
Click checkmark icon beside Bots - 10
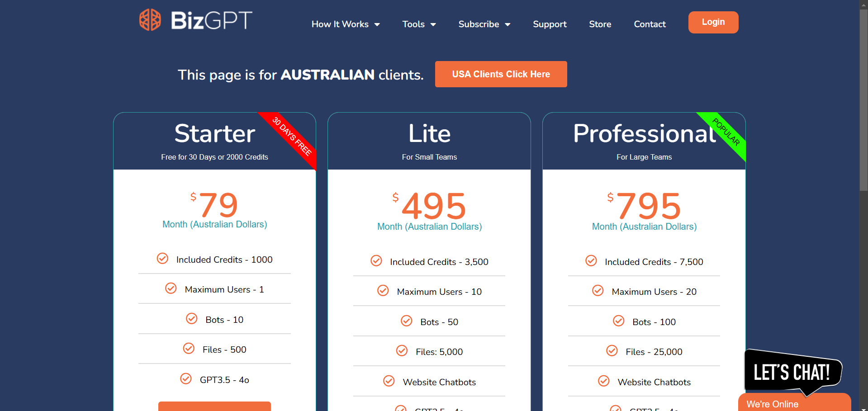192,318
